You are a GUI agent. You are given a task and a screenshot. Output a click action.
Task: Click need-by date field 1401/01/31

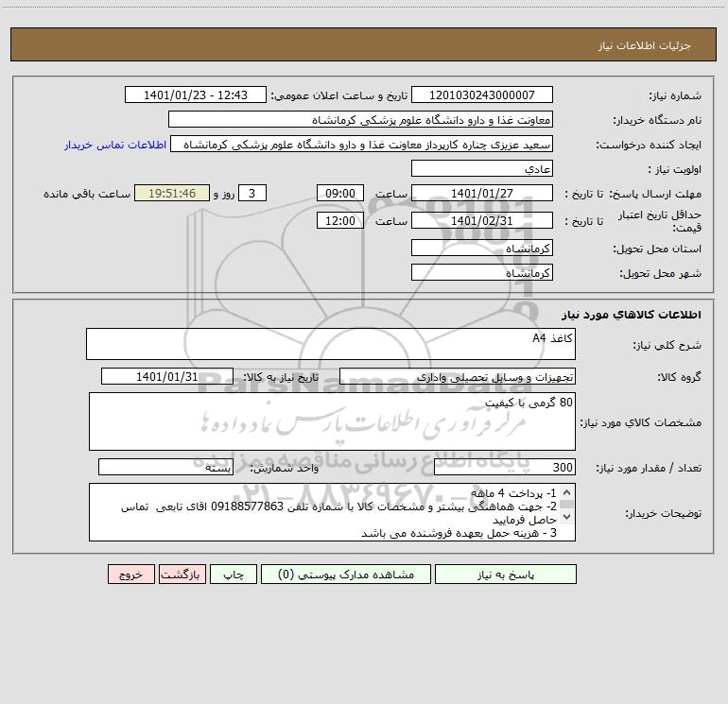(167, 376)
